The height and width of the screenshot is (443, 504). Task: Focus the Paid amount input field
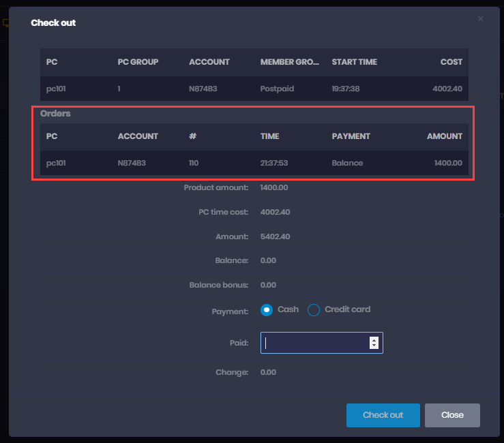tap(314, 343)
